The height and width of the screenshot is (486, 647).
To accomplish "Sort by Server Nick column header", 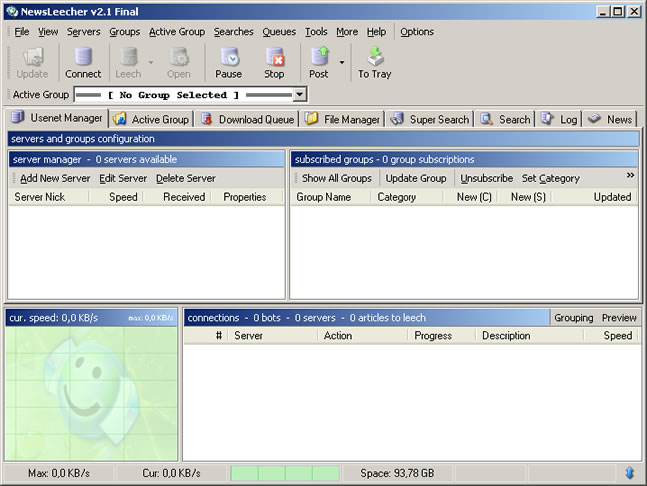I will pos(49,197).
